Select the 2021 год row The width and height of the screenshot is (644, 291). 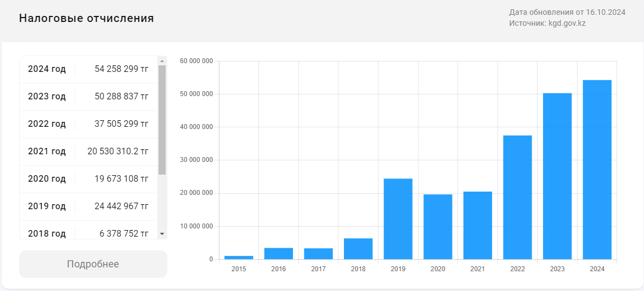pyautogui.click(x=89, y=152)
